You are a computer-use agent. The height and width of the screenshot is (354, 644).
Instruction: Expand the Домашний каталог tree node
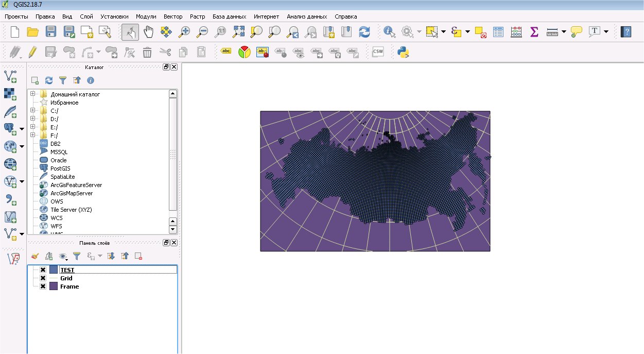[32, 94]
